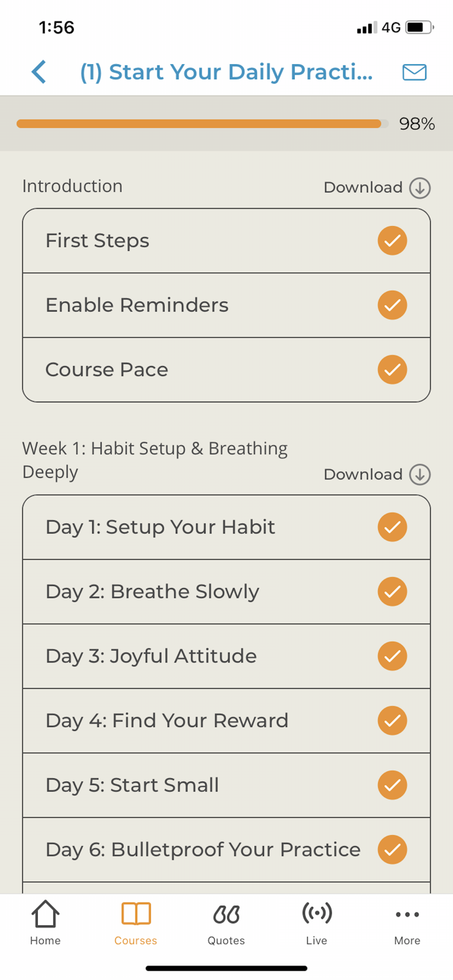This screenshot has height=980, width=453.
Task: Tap the back arrow to leave course
Action: point(38,72)
